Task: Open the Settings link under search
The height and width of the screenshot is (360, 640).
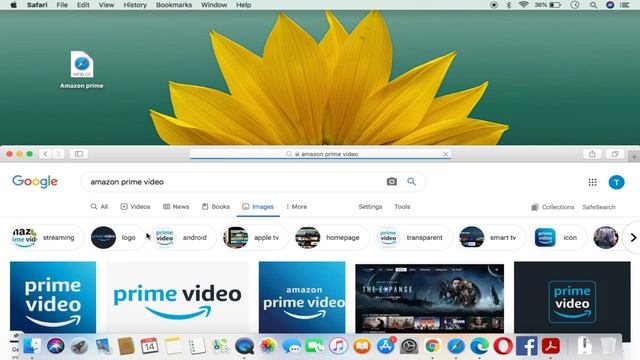Action: 370,207
